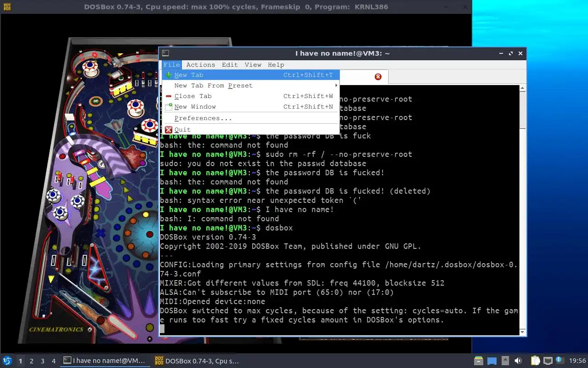Open the application launcher menu in the taskbar
Screen dimensions: 588x368
pos(7,361)
